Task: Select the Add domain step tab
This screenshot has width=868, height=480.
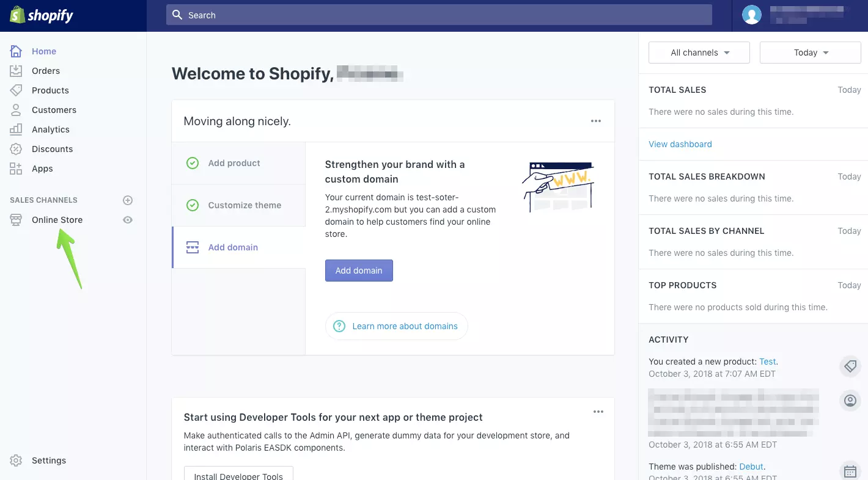Action: point(238,247)
